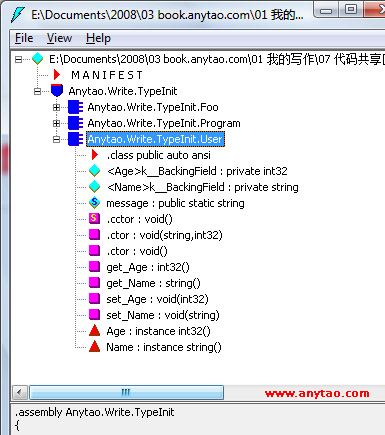The image size is (385, 435).
Task: Select Anytao.Write.TypeInit.Foo in the tree
Action: coord(153,107)
